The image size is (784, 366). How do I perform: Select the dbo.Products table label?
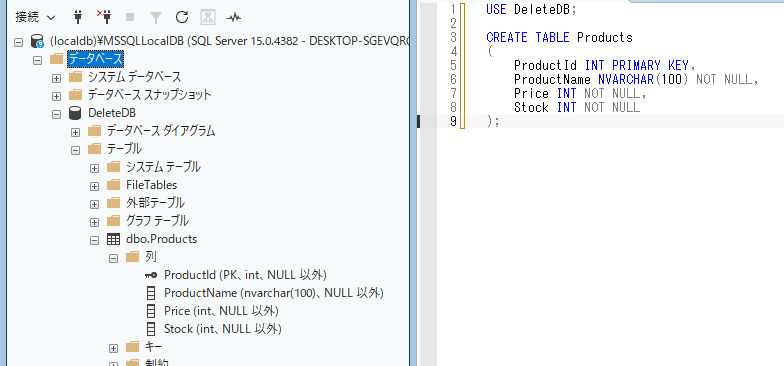coord(162,239)
